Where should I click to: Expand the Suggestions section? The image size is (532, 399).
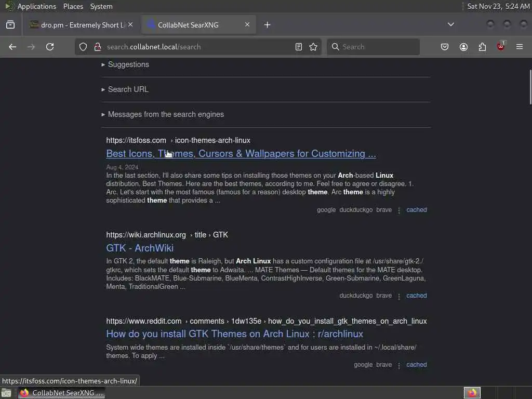tap(128, 64)
